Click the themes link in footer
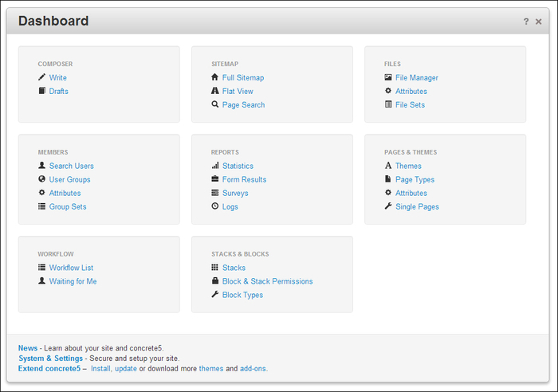The height and width of the screenshot is (392, 558). coord(211,369)
